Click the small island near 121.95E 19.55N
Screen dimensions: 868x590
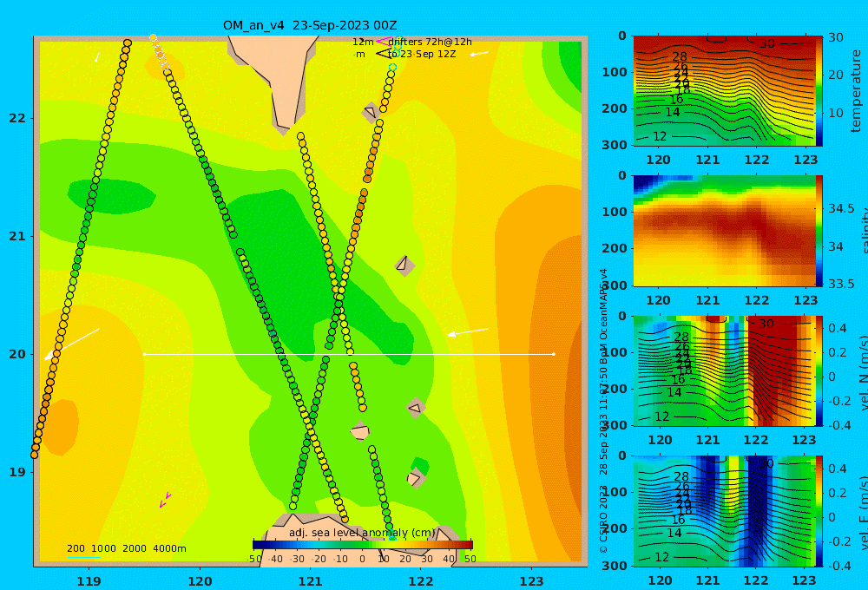click(415, 409)
